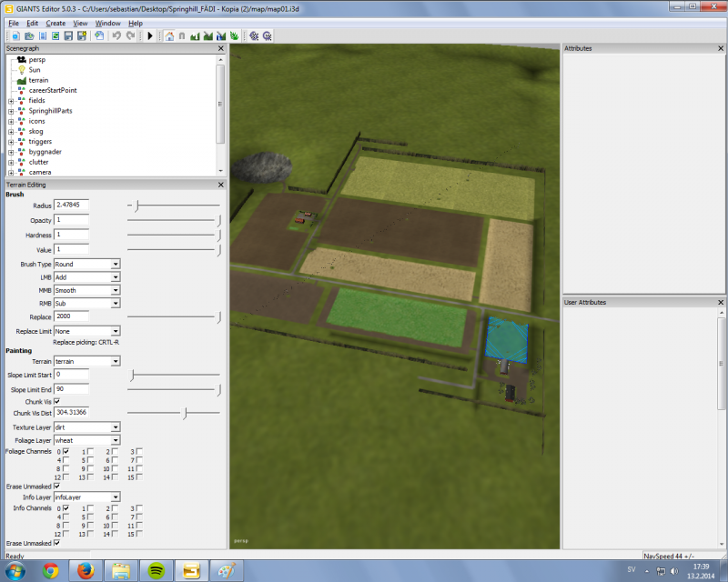Close the Attributes panel

721,48
